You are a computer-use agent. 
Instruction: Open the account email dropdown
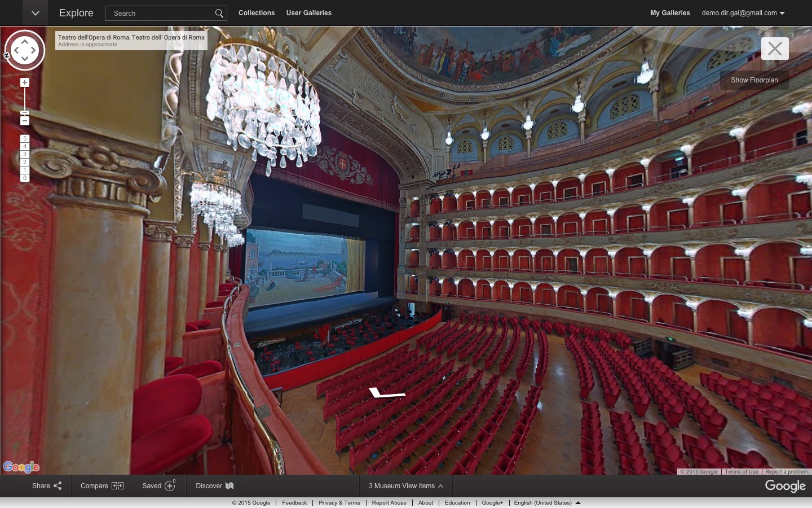[743, 13]
